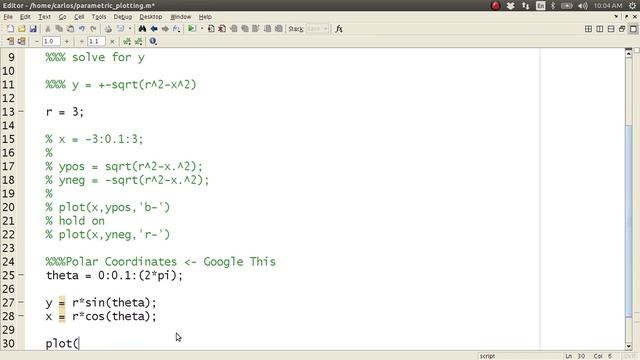Viewport: 640px width, 360px height.
Task: Open the Tools menu
Action: tap(98, 17)
